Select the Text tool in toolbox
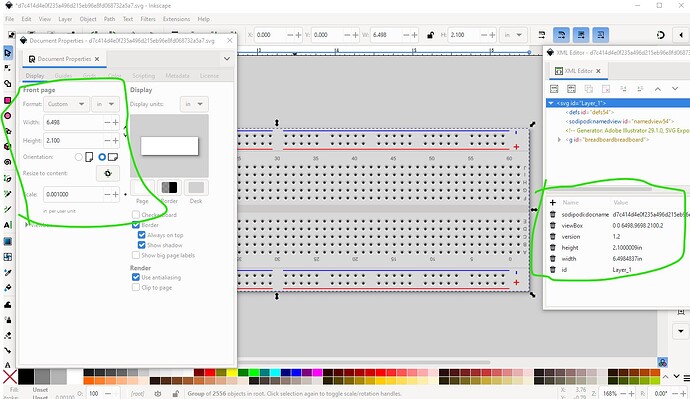690x399 pixels. point(7,225)
